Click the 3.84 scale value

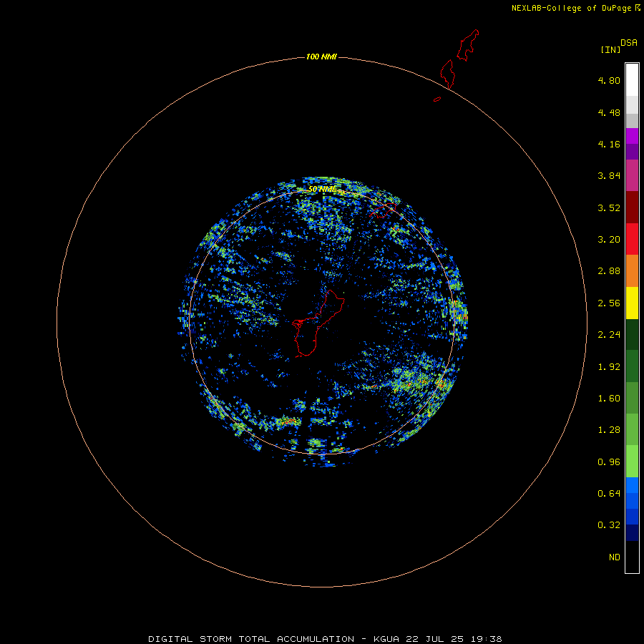(609, 176)
